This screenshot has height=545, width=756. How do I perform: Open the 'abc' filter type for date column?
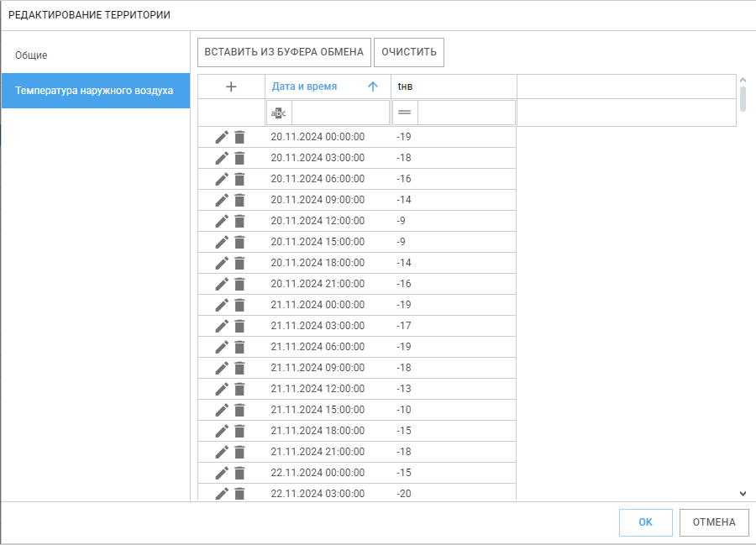point(279,113)
